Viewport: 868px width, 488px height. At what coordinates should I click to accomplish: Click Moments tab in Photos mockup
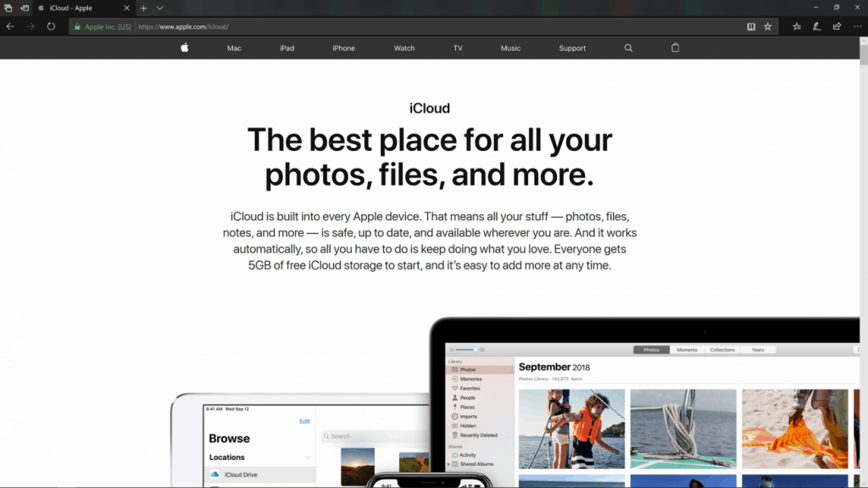tap(687, 350)
